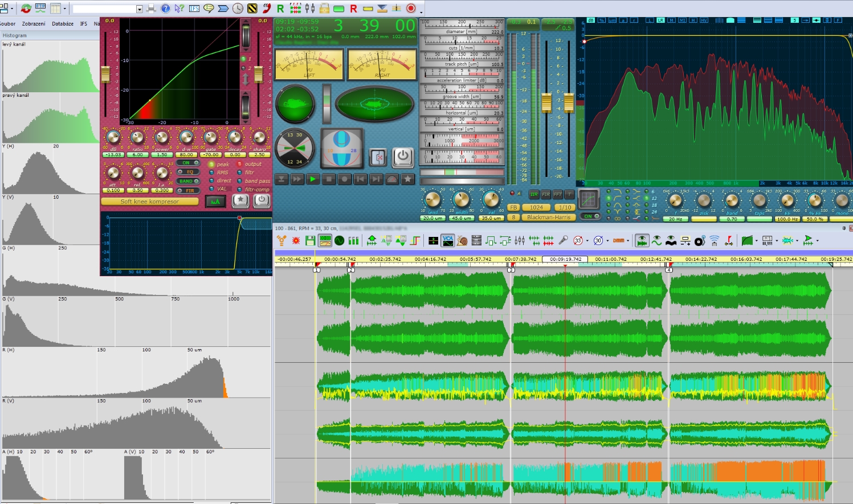Viewport: 853px width, 504px height.
Task: Click the red R toolbar icon
Action: pyautogui.click(x=353, y=9)
